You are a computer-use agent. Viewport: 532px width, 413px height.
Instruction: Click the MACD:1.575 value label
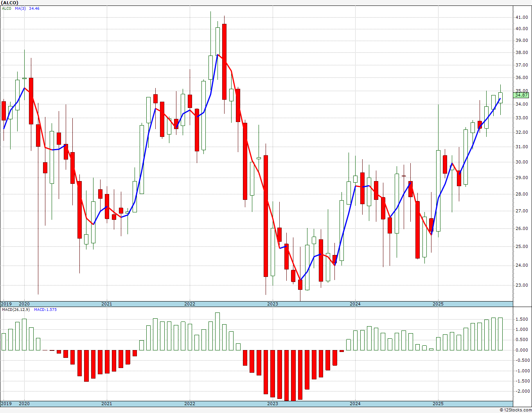[45, 309]
